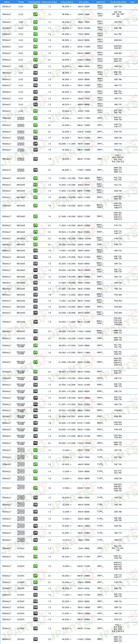Select the 06.2009 -> production date cell
Viewport: 138px width, 644px height.
coord(67,53)
